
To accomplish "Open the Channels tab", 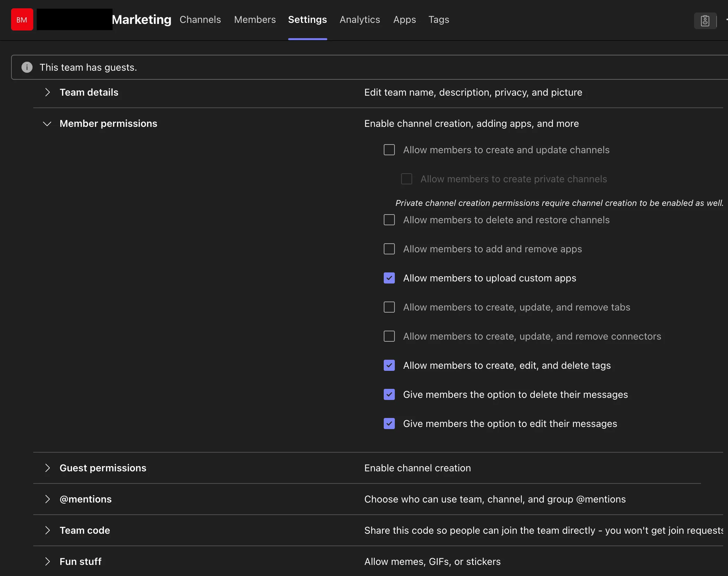I will (x=200, y=19).
